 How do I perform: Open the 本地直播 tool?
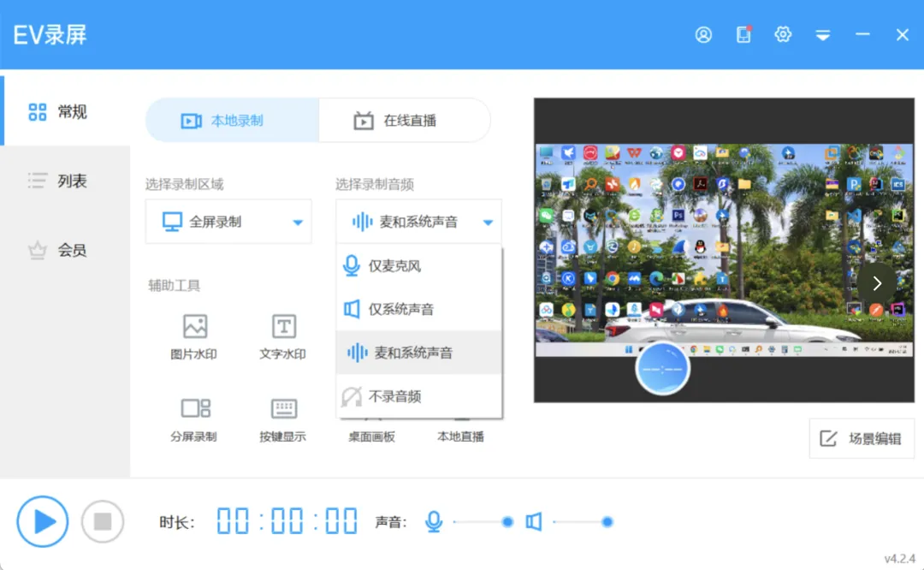click(461, 435)
